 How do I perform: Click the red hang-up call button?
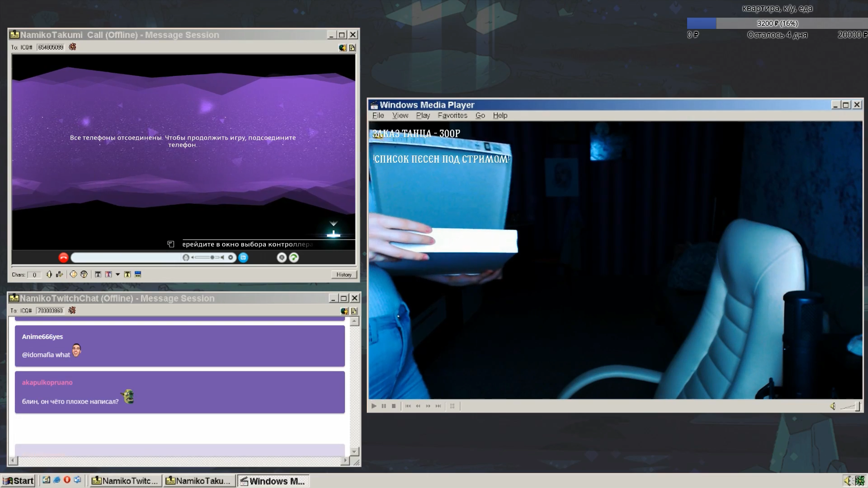coord(63,258)
